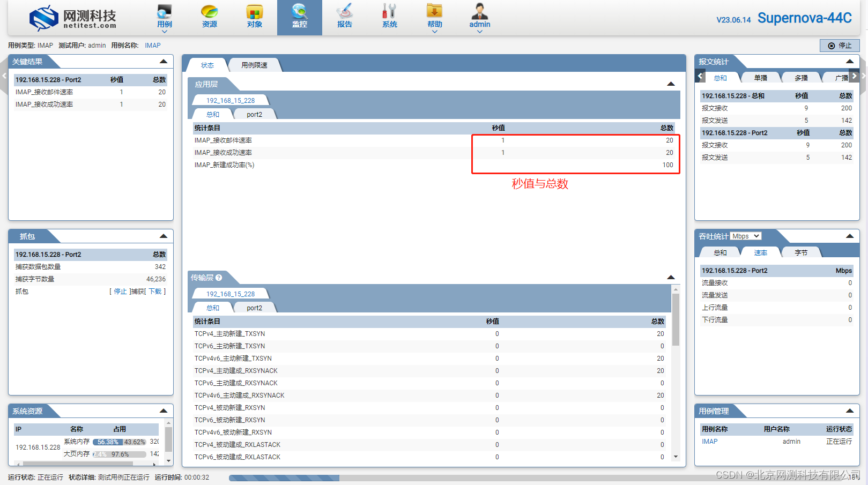
Task: Click the 上行流量 row
Action: pos(777,308)
